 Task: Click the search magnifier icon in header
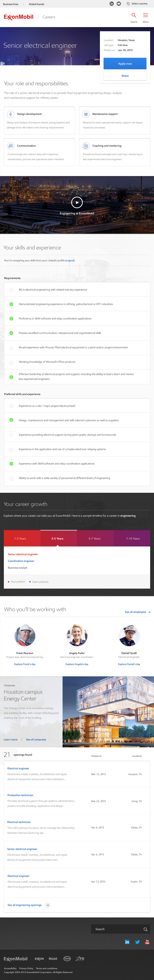click(133, 15)
